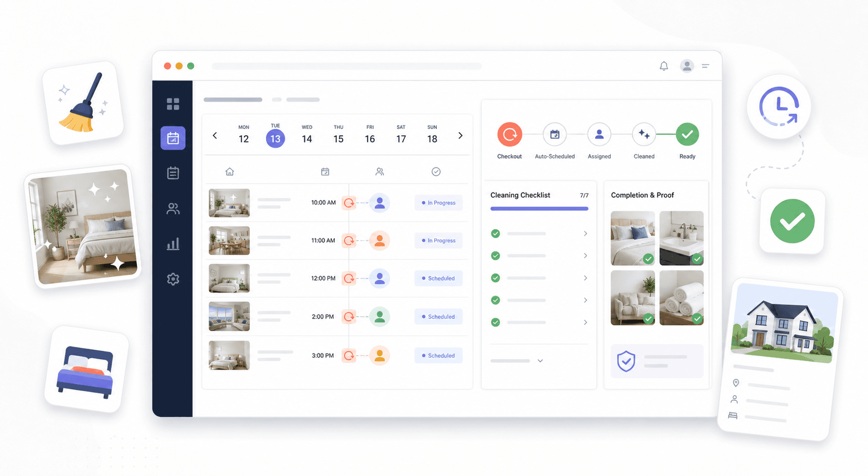Open the user profile avatar

point(687,66)
